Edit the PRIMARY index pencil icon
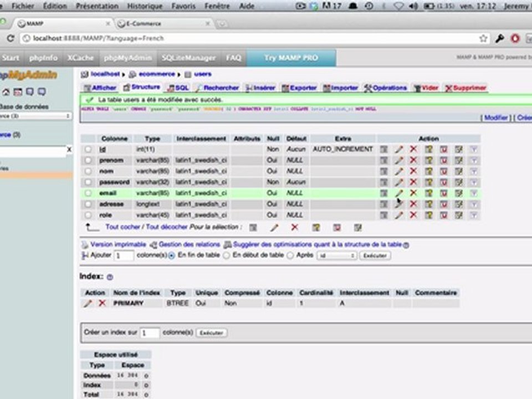 point(88,303)
